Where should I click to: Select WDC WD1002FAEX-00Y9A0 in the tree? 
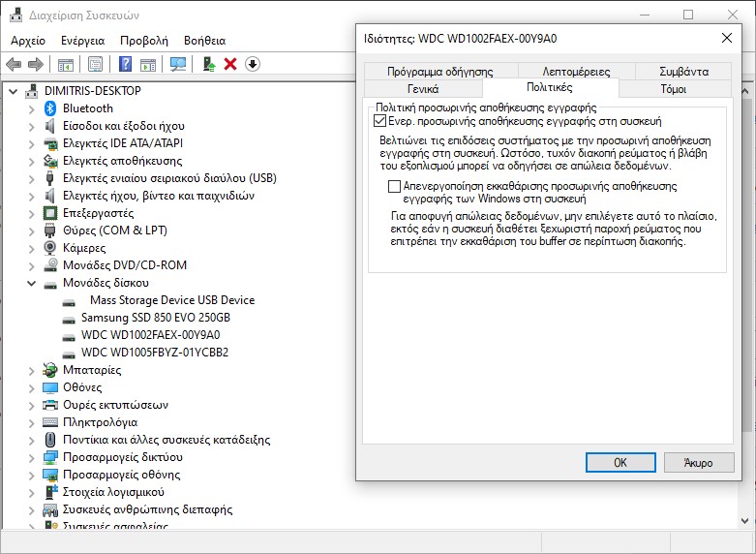[x=150, y=335]
